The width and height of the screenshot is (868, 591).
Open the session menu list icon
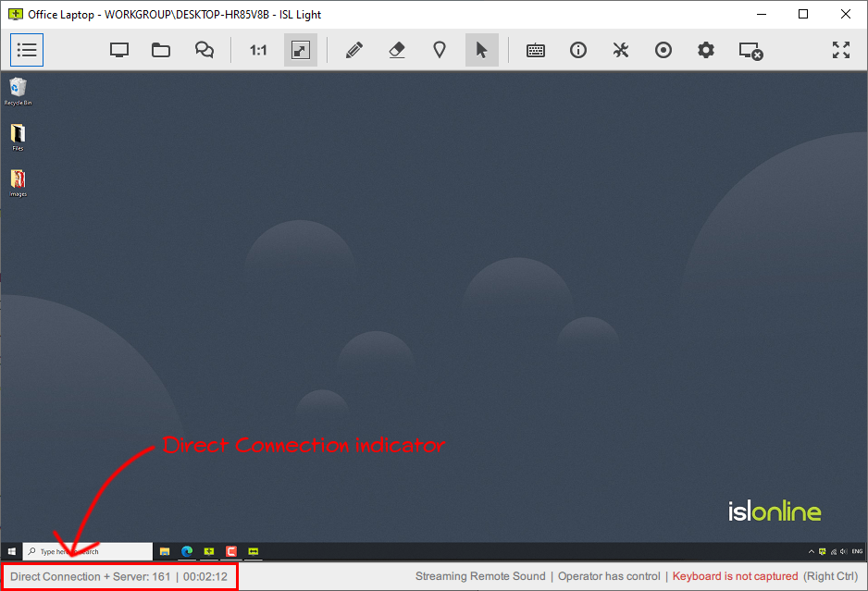click(x=27, y=50)
